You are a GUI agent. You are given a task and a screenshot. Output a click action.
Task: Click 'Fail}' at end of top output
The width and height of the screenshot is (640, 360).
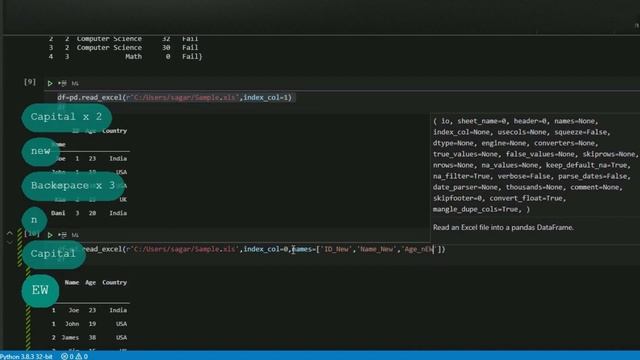192,57
